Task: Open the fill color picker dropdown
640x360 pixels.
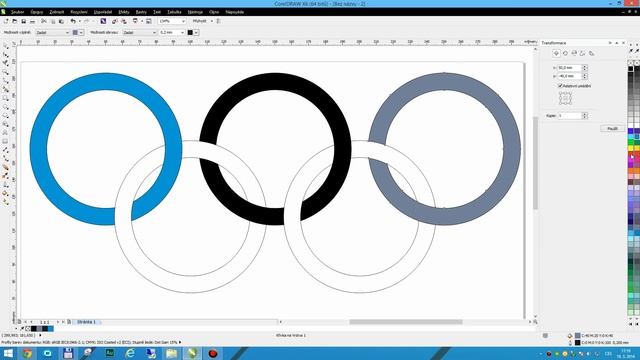Action: pyautogui.click(x=81, y=32)
